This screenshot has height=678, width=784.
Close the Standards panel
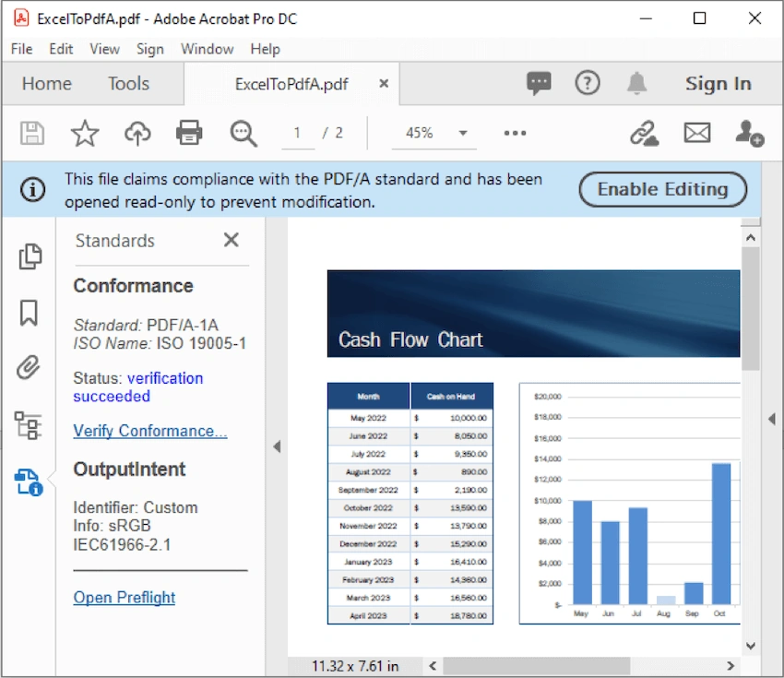pyautogui.click(x=231, y=240)
